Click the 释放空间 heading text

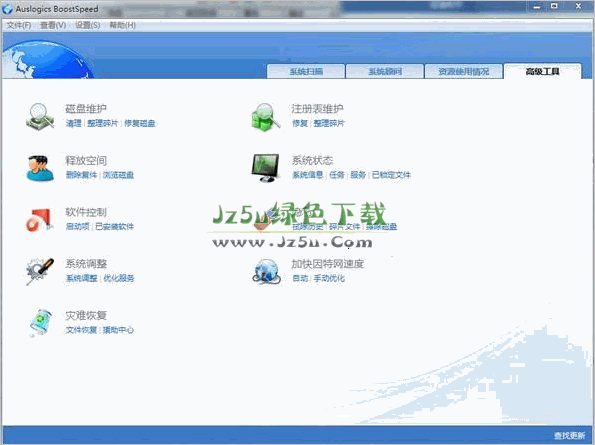(86, 160)
